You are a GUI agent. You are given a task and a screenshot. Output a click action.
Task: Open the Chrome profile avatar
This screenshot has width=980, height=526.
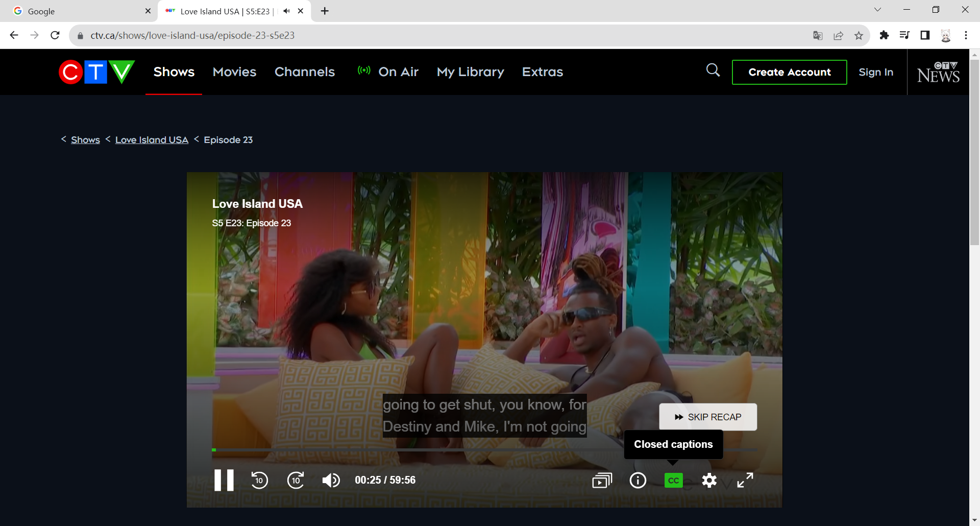coord(945,35)
